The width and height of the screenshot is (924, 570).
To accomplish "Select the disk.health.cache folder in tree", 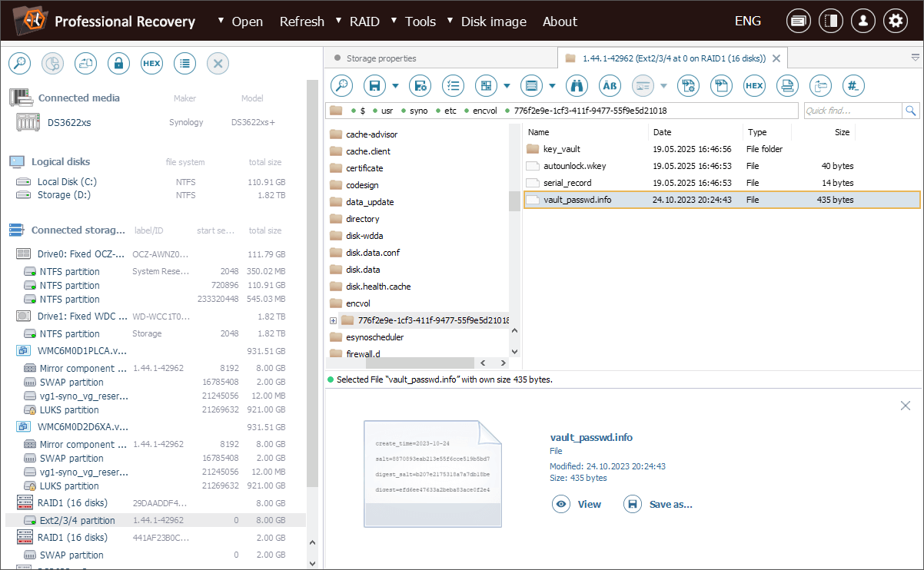I will (x=378, y=287).
